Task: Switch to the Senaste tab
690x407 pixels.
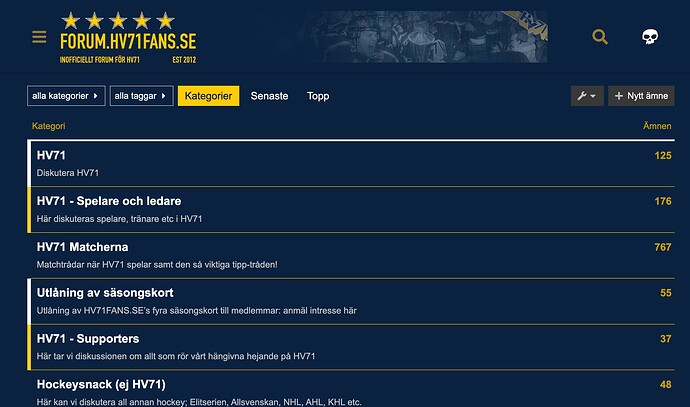Action: click(269, 96)
